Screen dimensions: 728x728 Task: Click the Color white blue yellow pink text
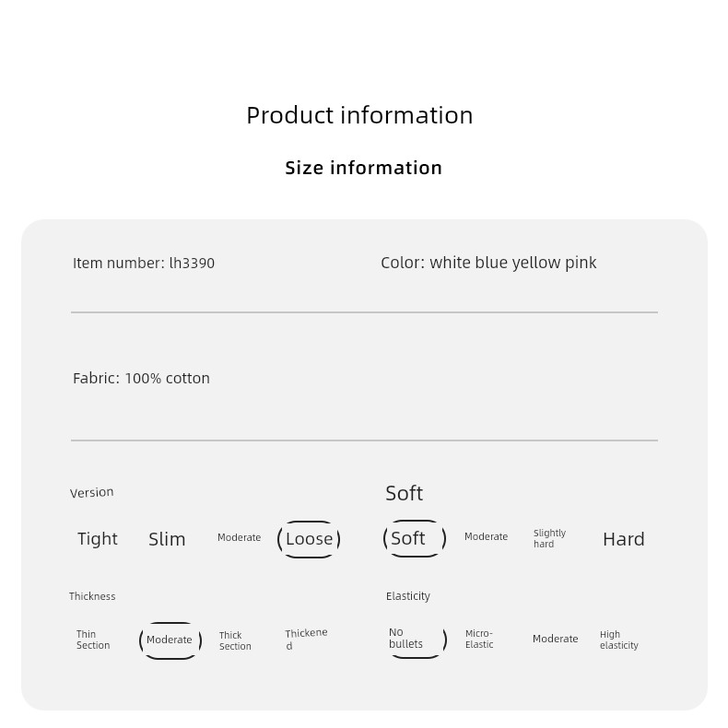[x=488, y=263]
